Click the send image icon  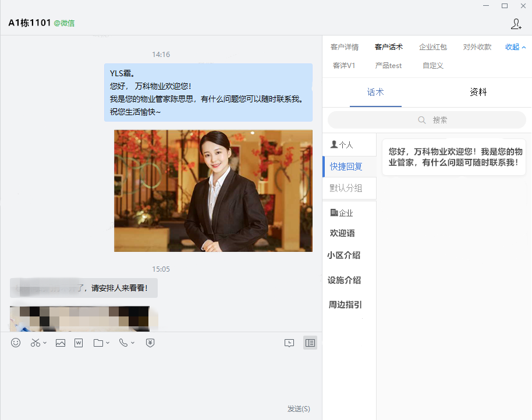(61, 343)
